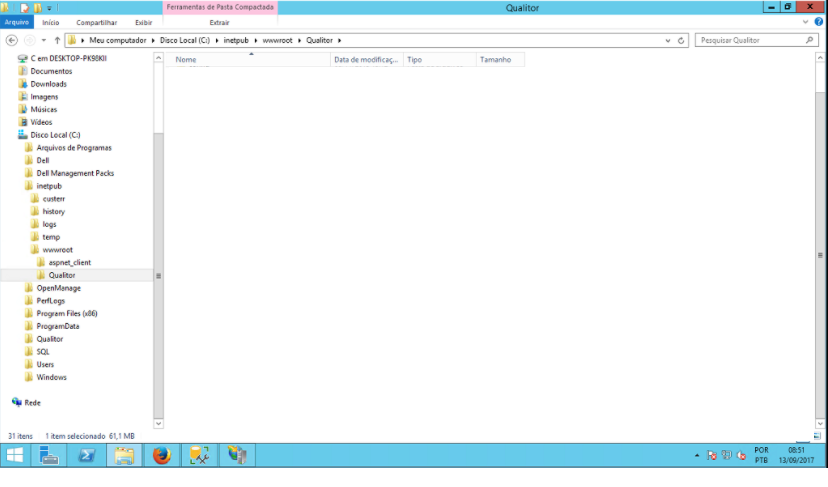Viewport: 828px width, 487px height.
Task: Open OpenManage folder in tree
Action: click(58, 288)
